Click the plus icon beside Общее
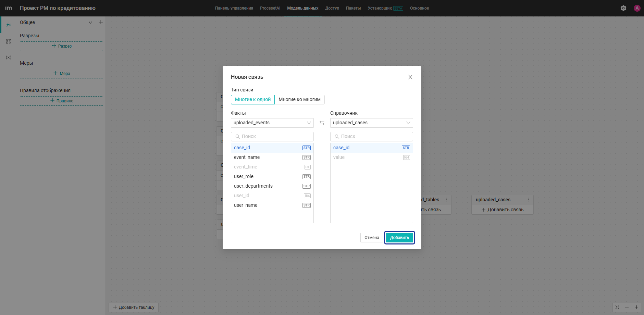 [x=101, y=22]
